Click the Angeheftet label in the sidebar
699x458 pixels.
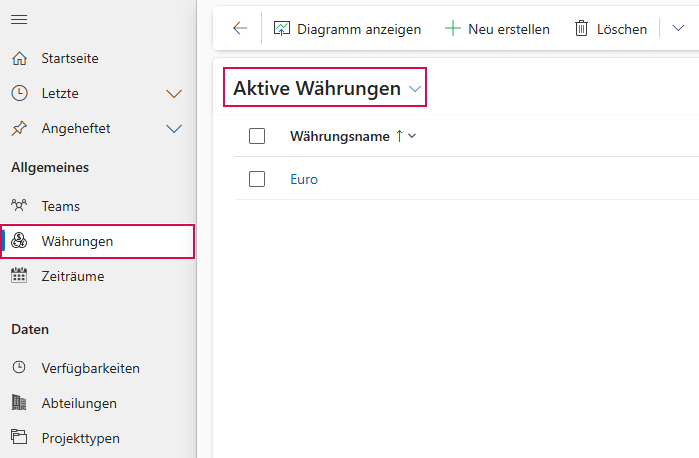[76, 128]
